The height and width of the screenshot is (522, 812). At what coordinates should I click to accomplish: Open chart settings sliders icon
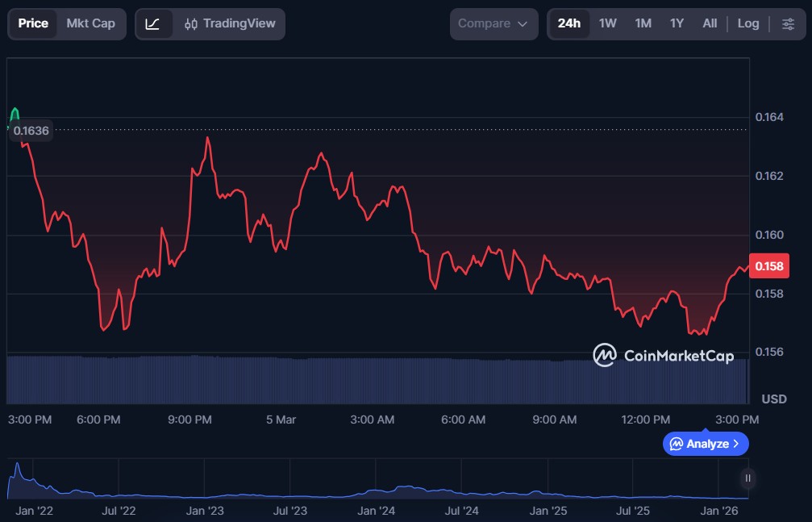(x=788, y=24)
